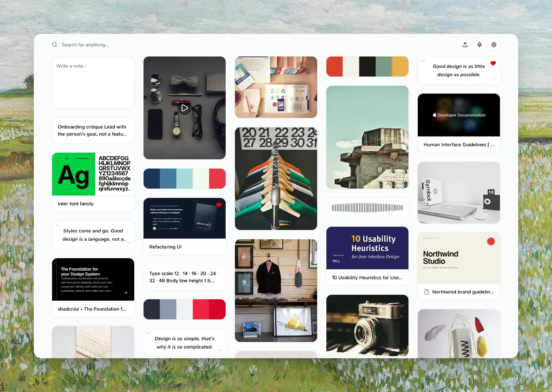The height and width of the screenshot is (392, 552).
Task: Open the Type scale note
Action: click(x=185, y=277)
